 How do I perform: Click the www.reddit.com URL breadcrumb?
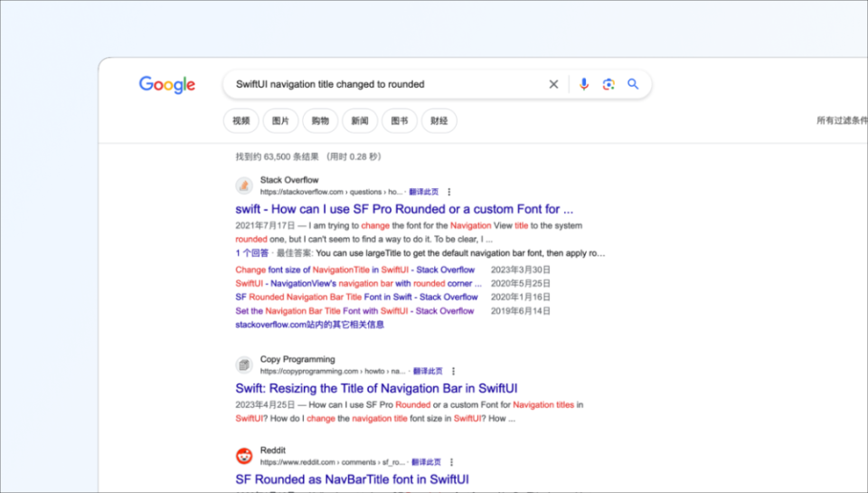(x=332, y=462)
